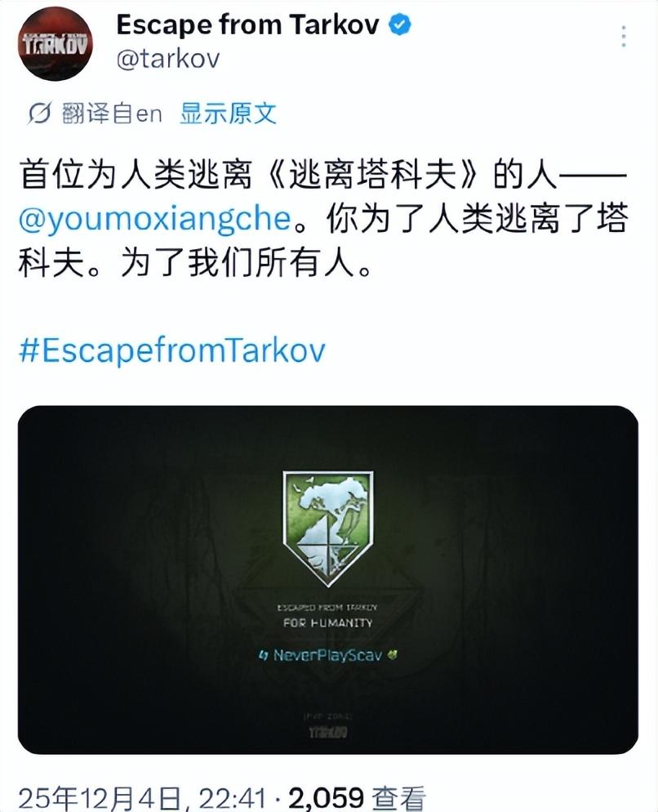The height and width of the screenshot is (812, 658).
Task: Click the Tarkov logo at image bottom
Action: [328, 732]
